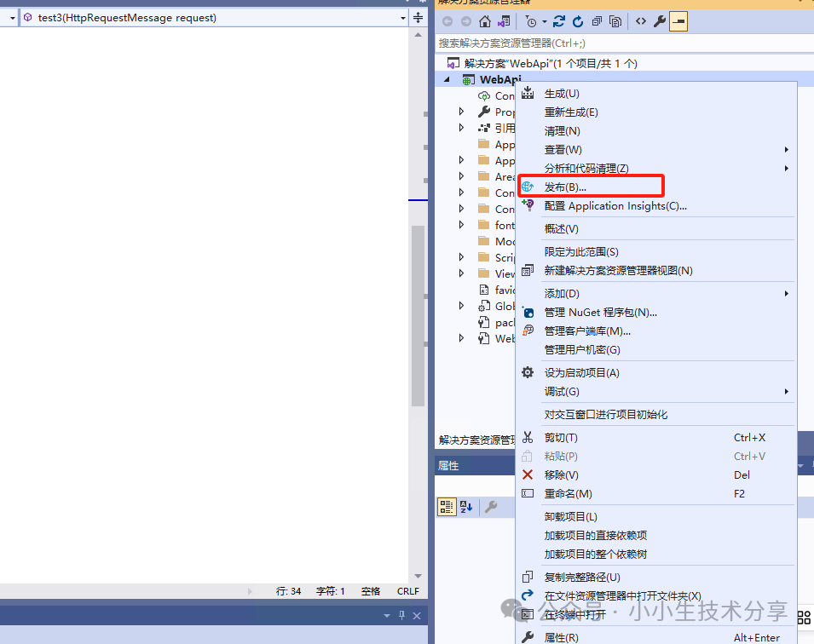Toggle Show All Files in Solution Explorer

615,21
